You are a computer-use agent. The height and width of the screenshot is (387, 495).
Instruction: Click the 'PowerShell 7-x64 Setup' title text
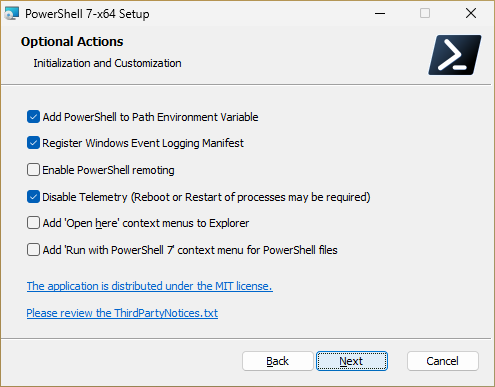(x=87, y=14)
